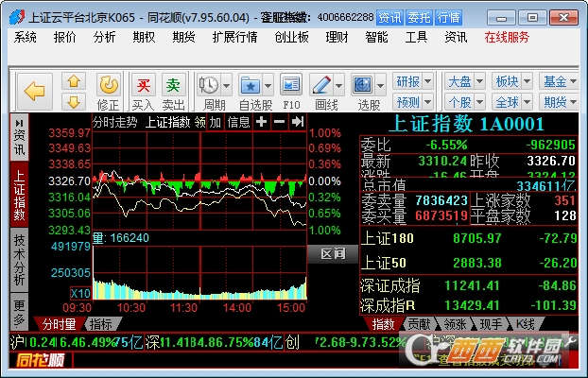Viewport: 588px width, 378px height.
Task: Open the 预测 dropdown
Action: [413, 102]
